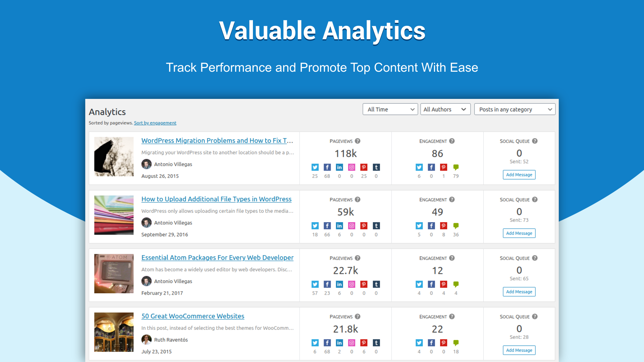Click Facebook pageviews icon in WordPress Migration row

327,167
